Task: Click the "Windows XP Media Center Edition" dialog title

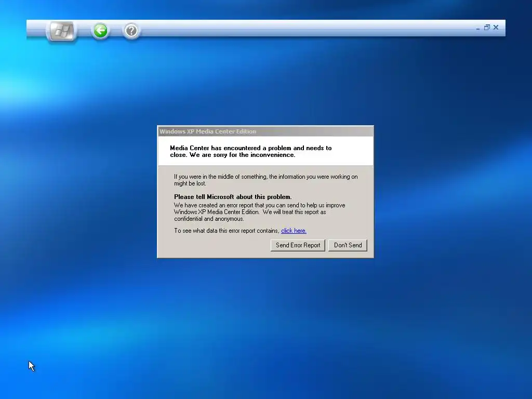Action: [x=208, y=131]
